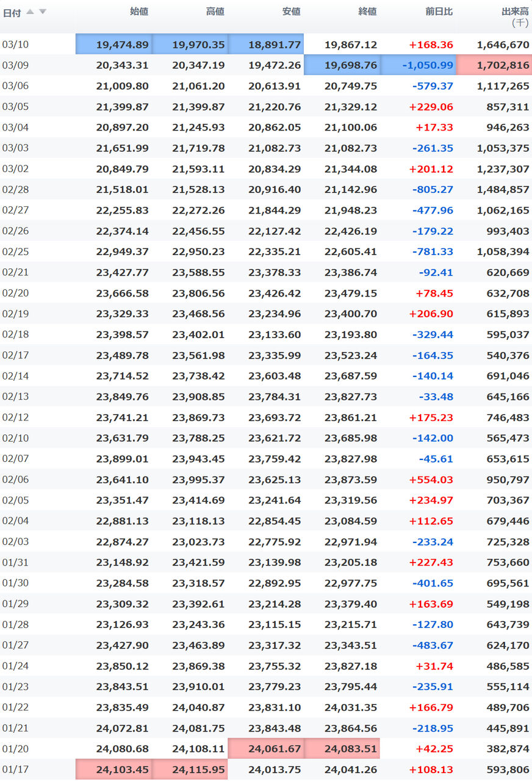Viewport: 532px width, 781px height.
Task: Select the 03/10 date row
Action: (266, 45)
